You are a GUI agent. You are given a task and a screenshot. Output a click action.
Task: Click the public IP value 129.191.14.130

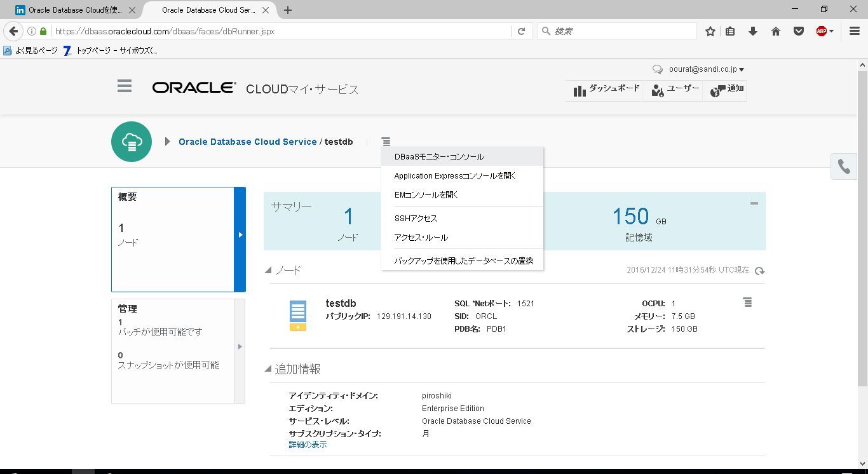(404, 316)
